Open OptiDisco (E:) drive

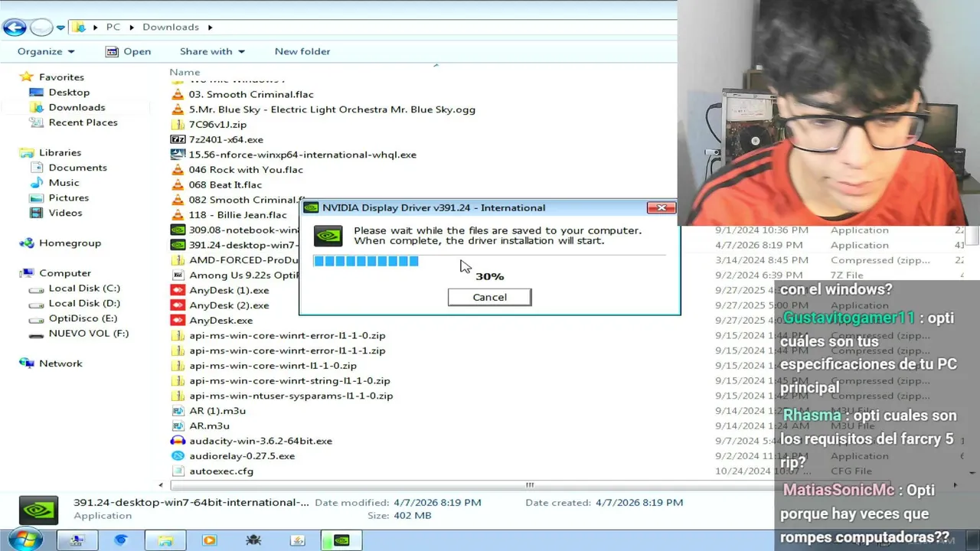[x=83, y=318]
